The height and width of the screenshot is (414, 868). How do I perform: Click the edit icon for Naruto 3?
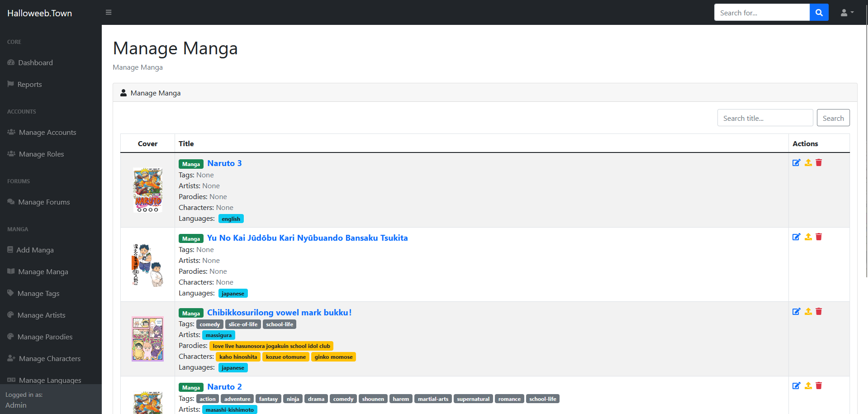click(797, 162)
